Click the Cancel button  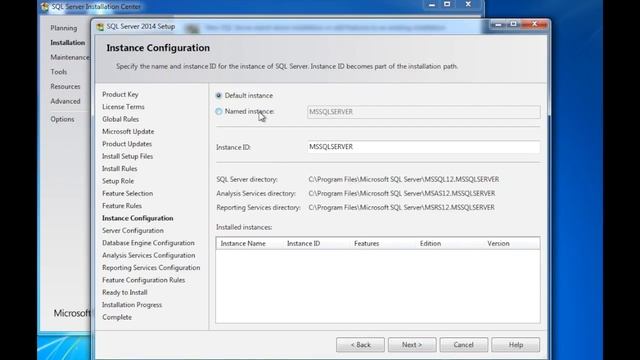(464, 345)
